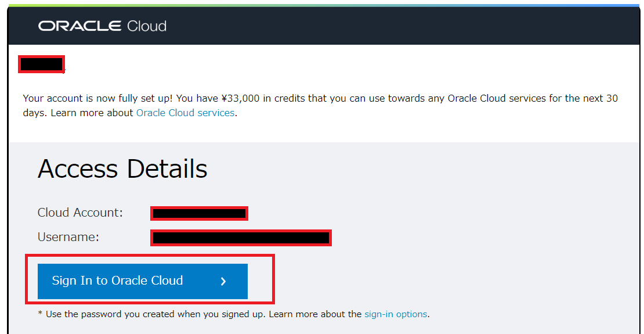Select the Cloud Account label
The image size is (644, 334).
(x=80, y=213)
